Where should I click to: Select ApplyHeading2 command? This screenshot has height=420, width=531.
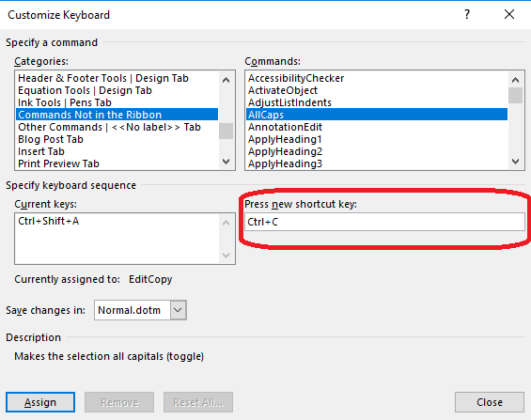[377, 151]
